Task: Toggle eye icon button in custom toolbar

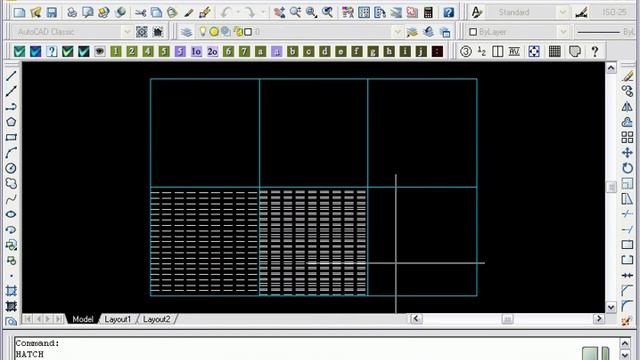Action: tap(100, 51)
